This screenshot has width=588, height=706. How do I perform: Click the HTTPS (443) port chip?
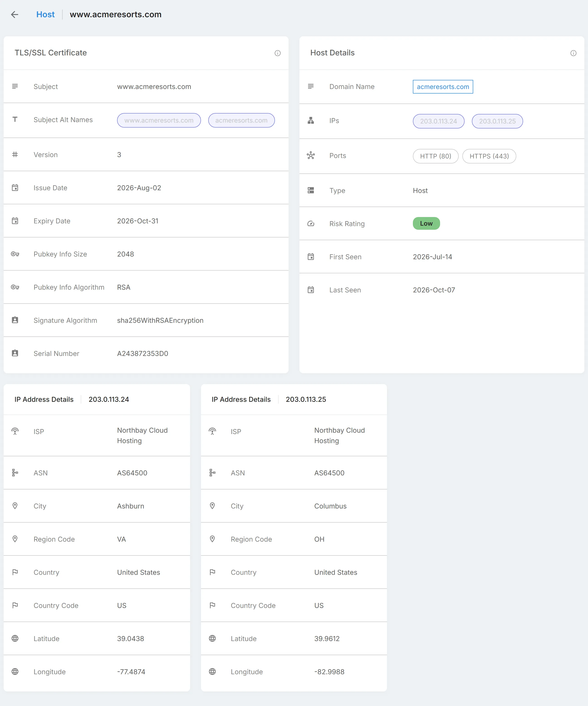coord(489,156)
